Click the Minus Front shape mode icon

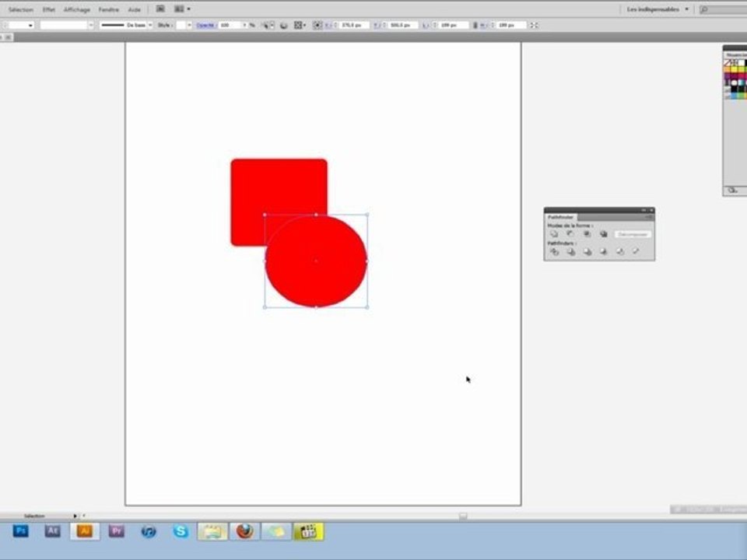[570, 234]
